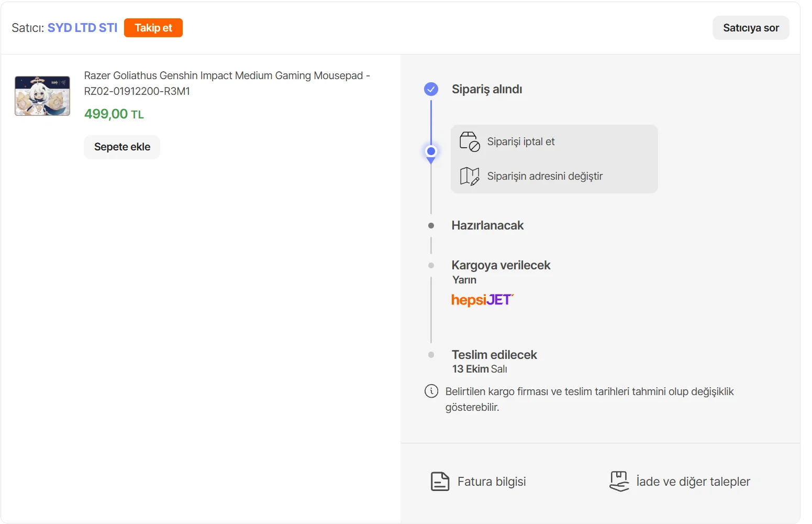
Task: Click the blue order received checkmark
Action: tap(431, 89)
